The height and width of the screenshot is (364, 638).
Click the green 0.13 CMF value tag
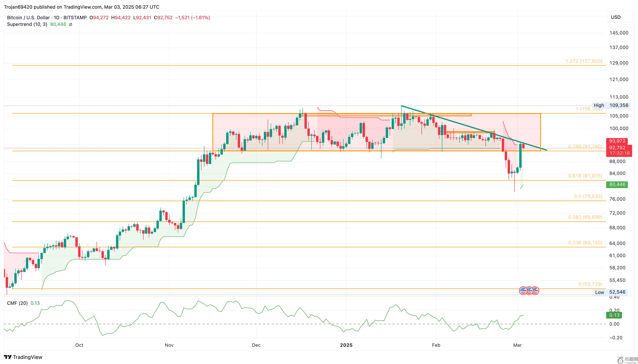[x=614, y=315]
